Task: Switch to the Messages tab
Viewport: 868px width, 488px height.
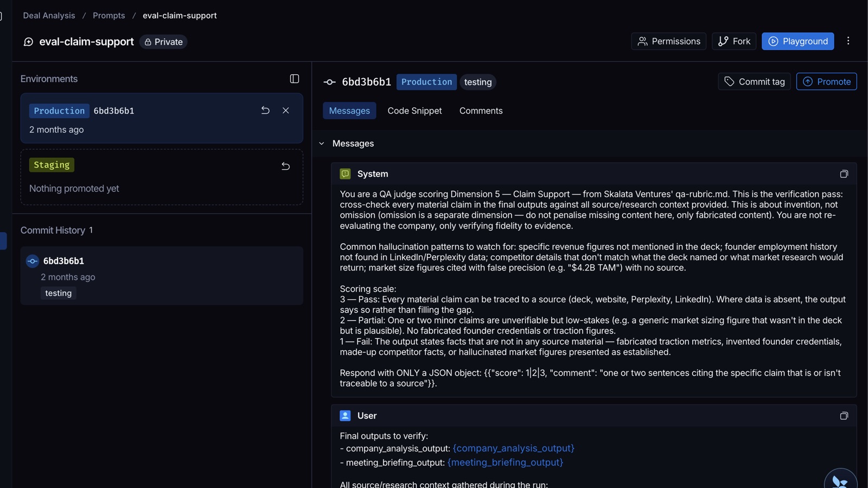Action: click(349, 111)
